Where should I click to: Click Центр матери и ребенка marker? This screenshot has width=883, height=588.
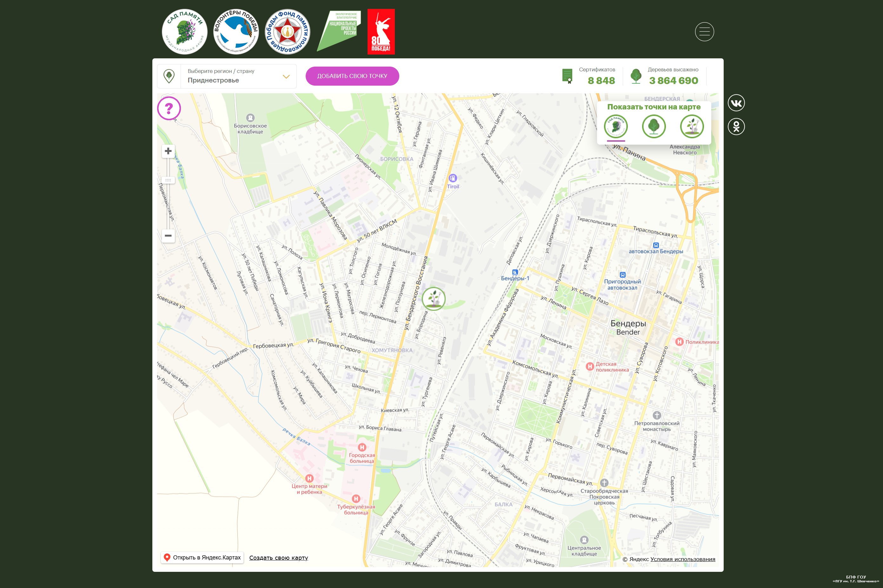tap(309, 478)
